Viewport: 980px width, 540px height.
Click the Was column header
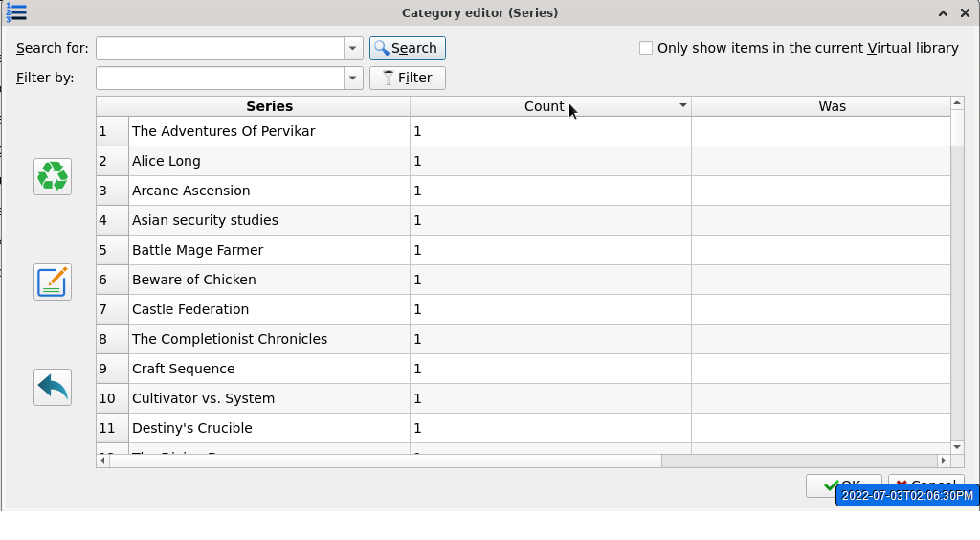coord(832,106)
